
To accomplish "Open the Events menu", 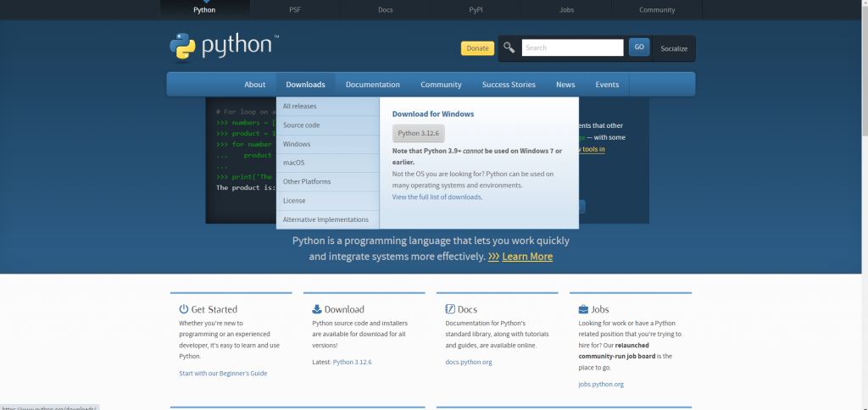I will click(x=607, y=85).
